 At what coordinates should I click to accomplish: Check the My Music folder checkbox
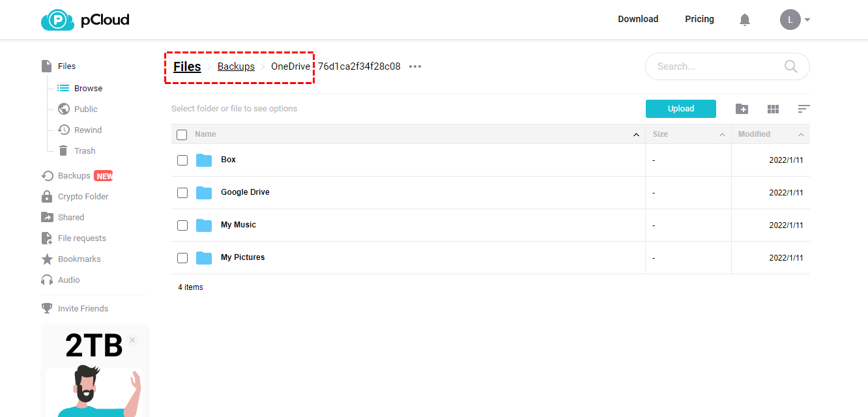pyautogui.click(x=182, y=225)
